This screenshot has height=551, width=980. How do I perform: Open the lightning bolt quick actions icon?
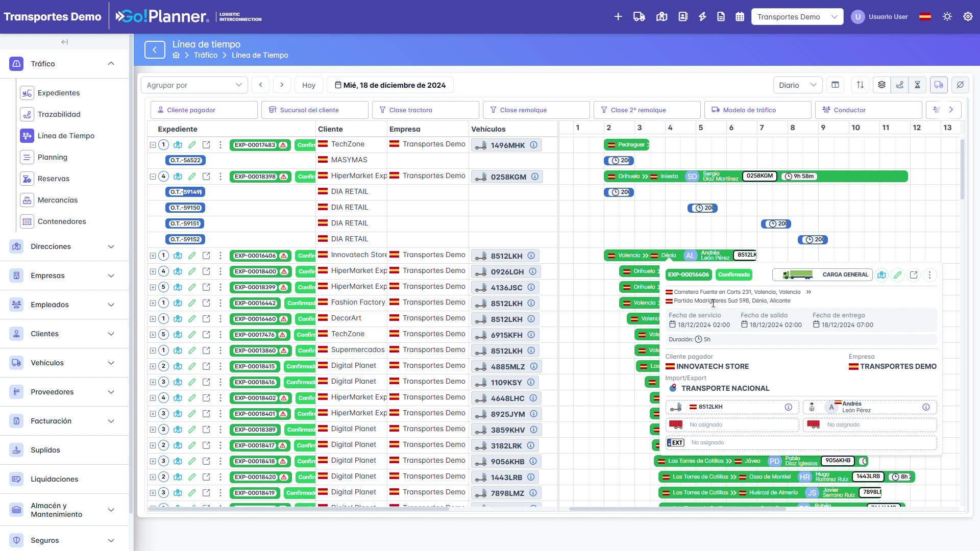click(x=702, y=17)
